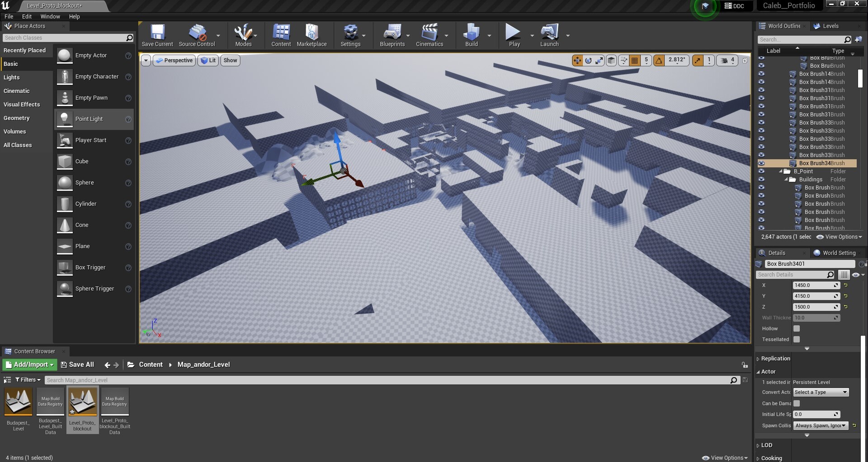
Task: Choose the Player Start actor
Action: tap(91, 140)
